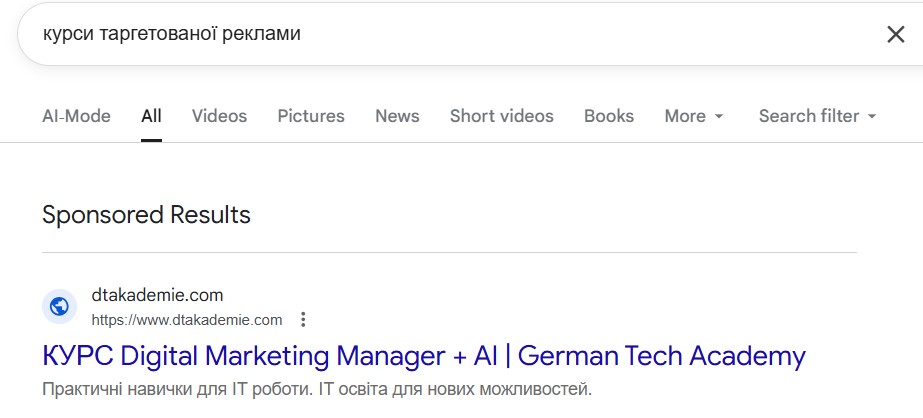
Task: Focus the search box with the Ukrainian query
Action: coord(447,35)
